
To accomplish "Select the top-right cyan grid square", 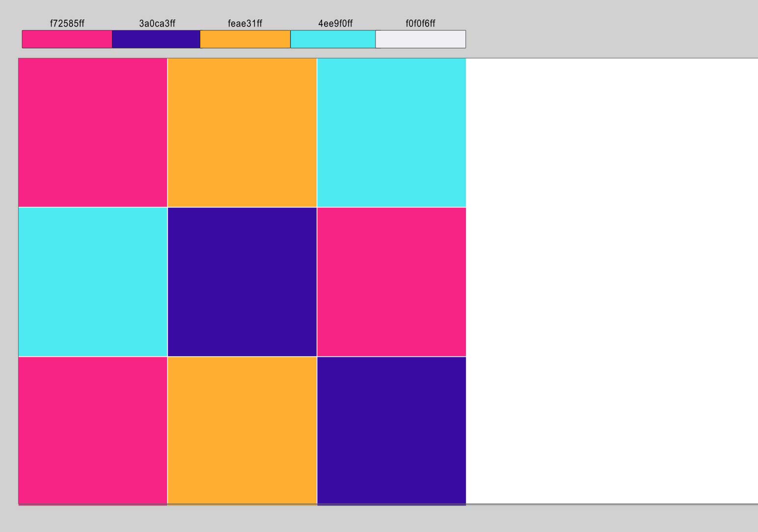I will point(391,133).
